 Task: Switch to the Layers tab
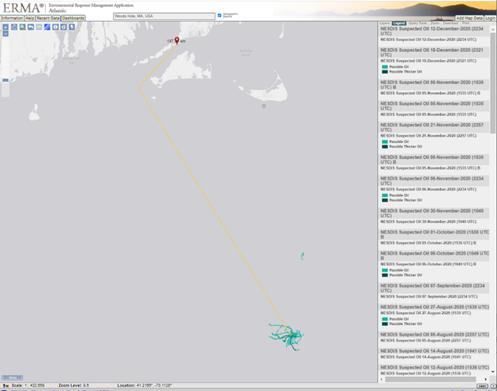pyautogui.click(x=385, y=23)
